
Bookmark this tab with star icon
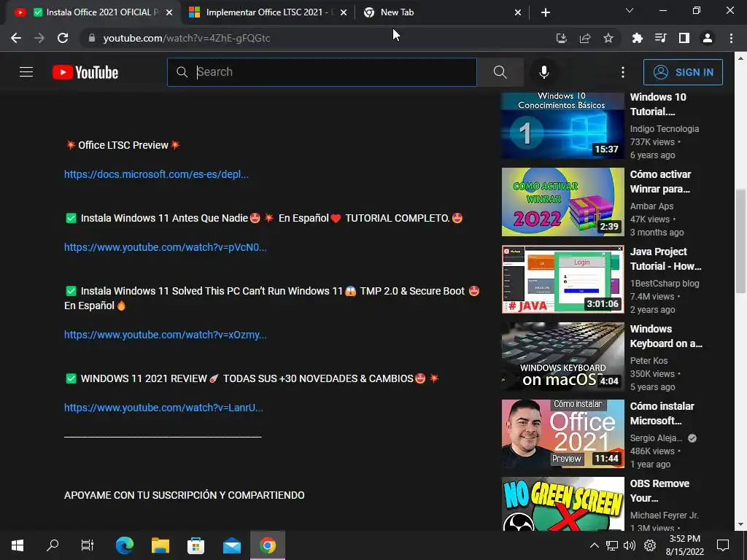point(608,38)
